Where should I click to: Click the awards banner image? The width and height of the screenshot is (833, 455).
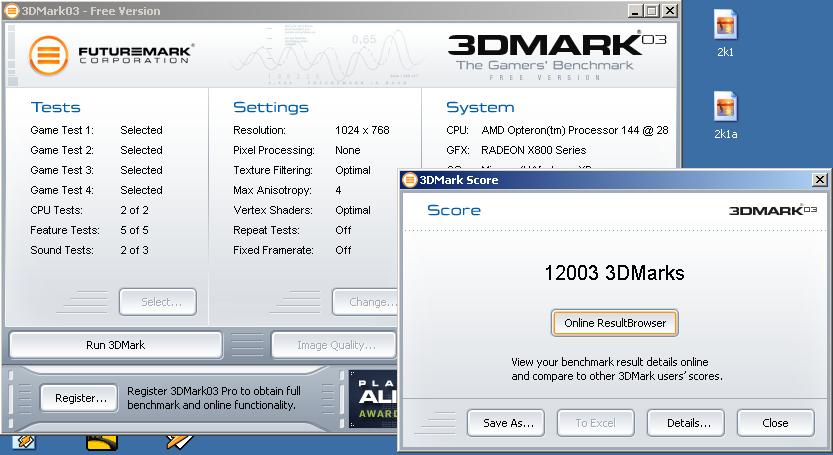(x=373, y=399)
